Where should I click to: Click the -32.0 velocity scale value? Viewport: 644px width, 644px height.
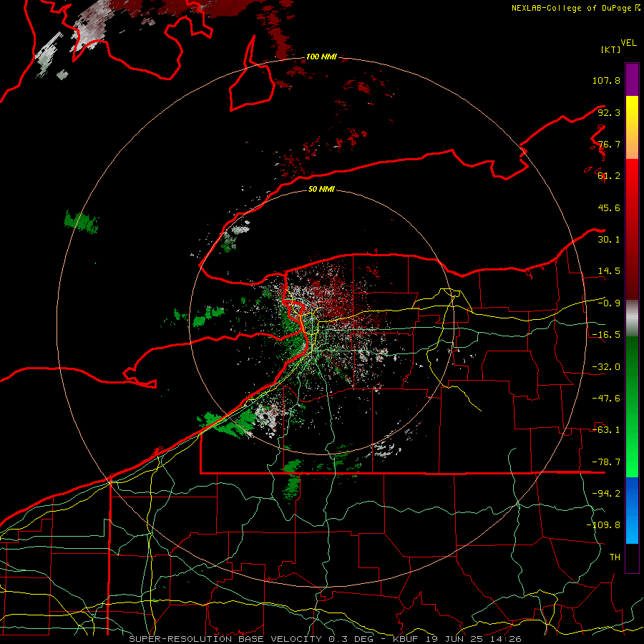click(x=606, y=367)
